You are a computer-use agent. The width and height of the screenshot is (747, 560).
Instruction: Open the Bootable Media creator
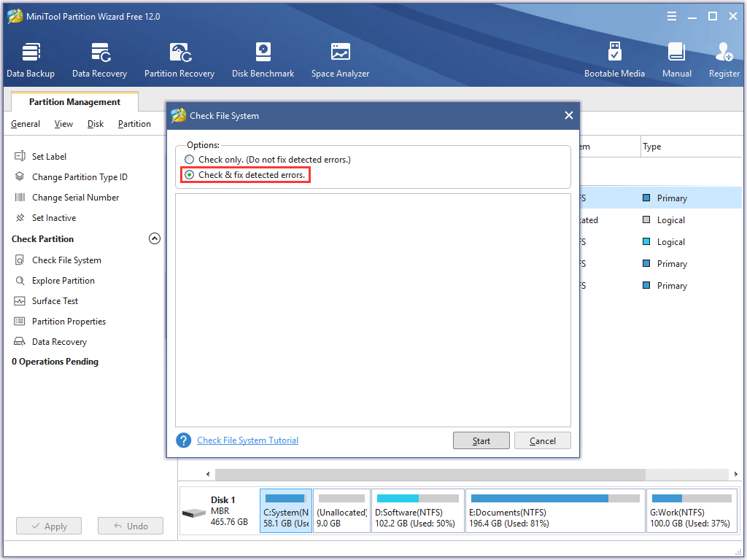click(x=615, y=58)
